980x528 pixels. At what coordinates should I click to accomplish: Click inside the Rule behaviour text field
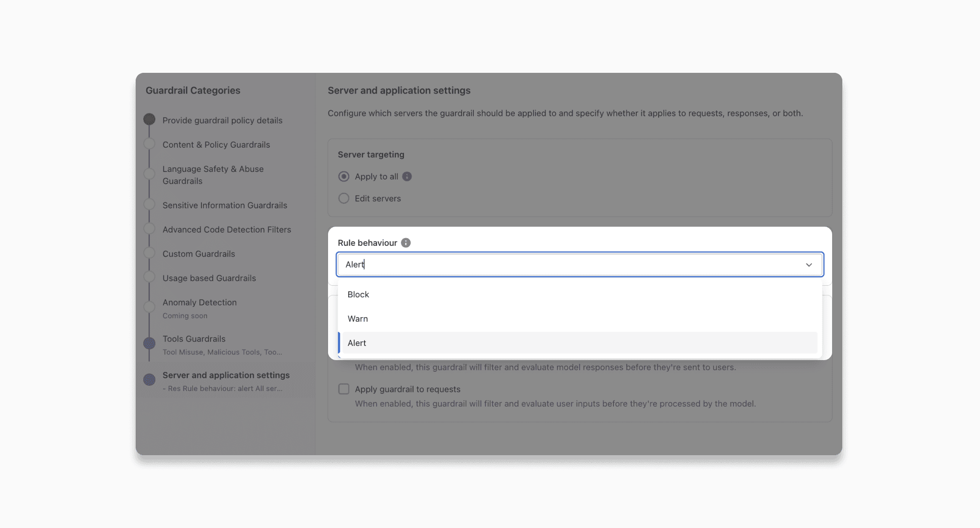580,265
